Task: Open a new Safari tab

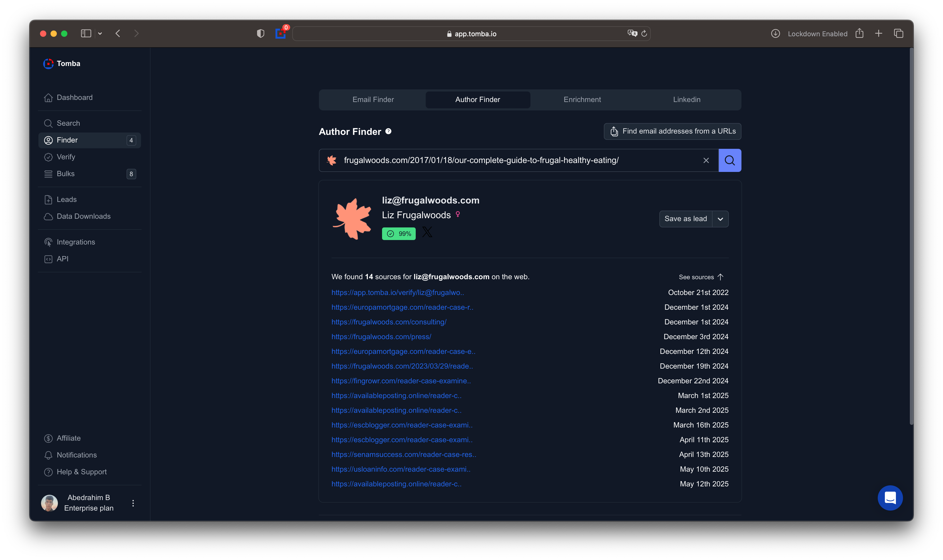Action: click(x=879, y=34)
